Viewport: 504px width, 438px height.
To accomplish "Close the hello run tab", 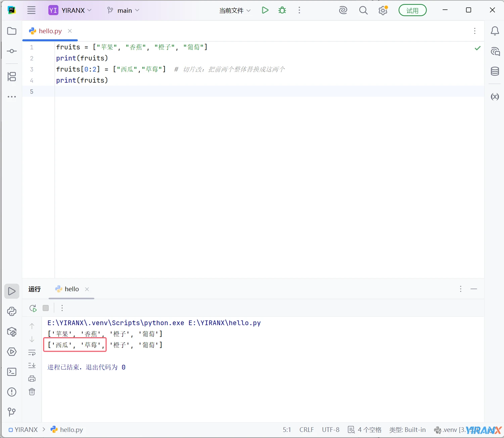I will click(x=87, y=289).
